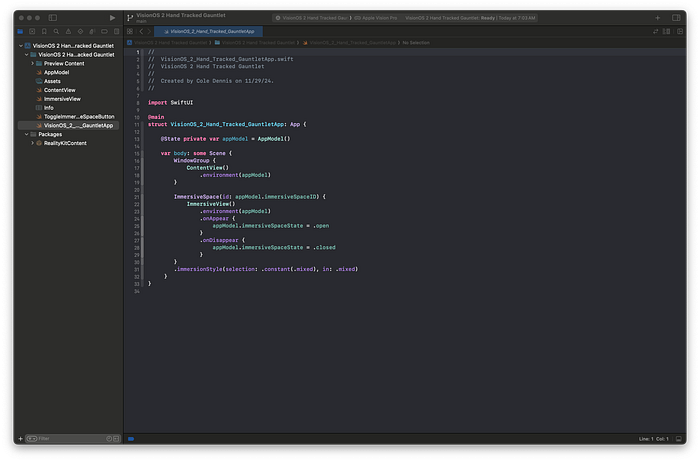The image size is (700, 461).
Task: Toggle the inspector panel visibility
Action: [676, 18]
